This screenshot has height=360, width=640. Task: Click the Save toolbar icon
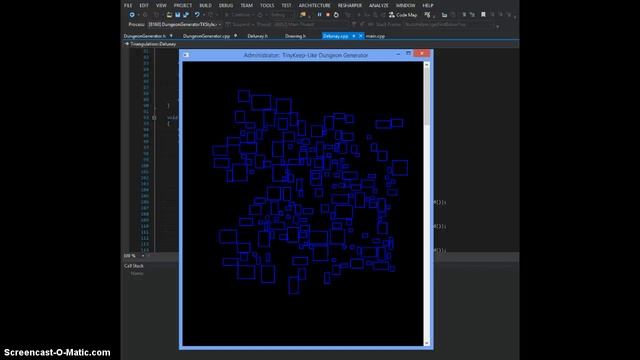point(178,15)
